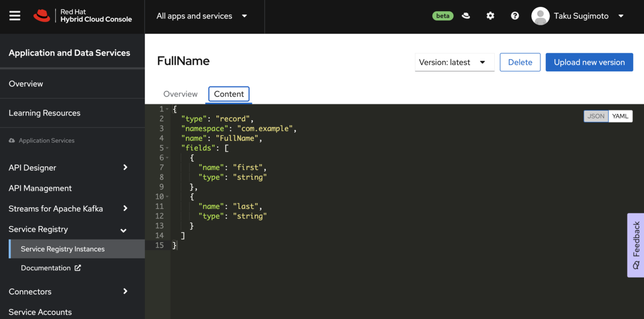Switch to the Overview tab

click(180, 94)
